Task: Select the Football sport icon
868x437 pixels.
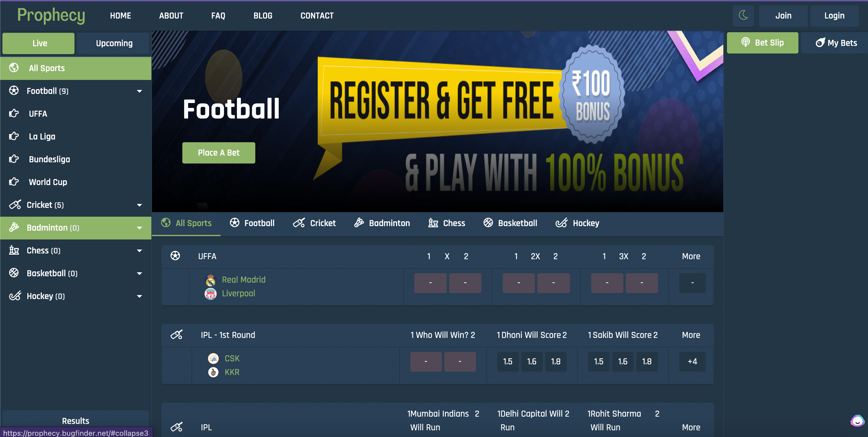Action: pyautogui.click(x=235, y=223)
